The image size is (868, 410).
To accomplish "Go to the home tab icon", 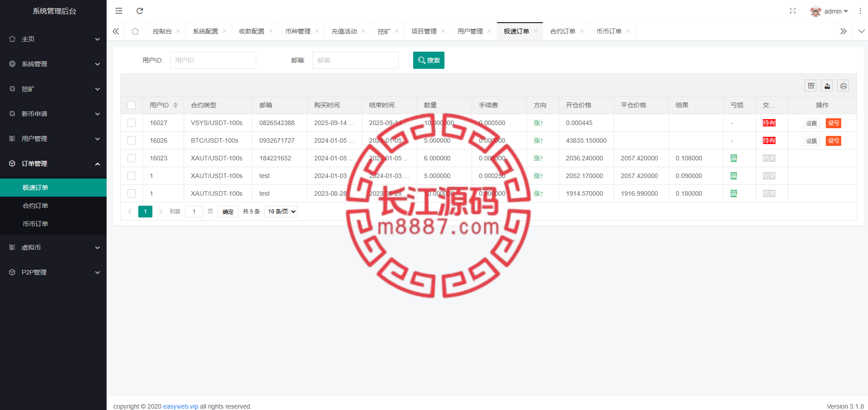I will (135, 31).
